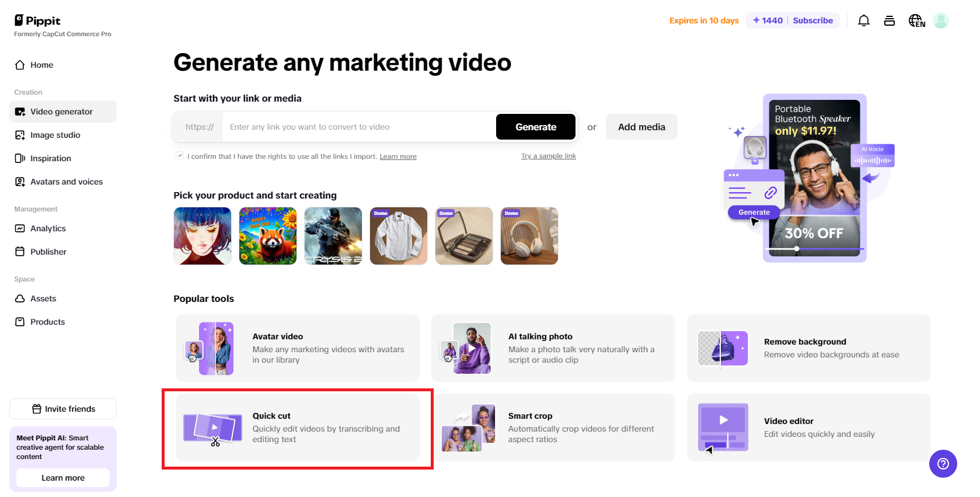Screen dimensions: 980x497
Task: Open Assets space
Action: click(63, 298)
